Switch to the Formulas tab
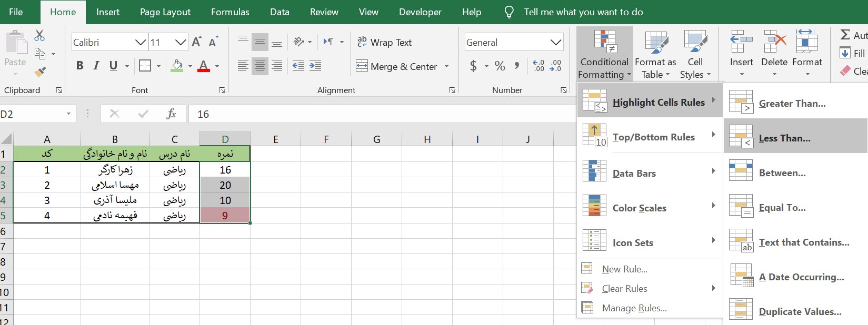Image resolution: width=868 pixels, height=325 pixels. click(x=230, y=12)
